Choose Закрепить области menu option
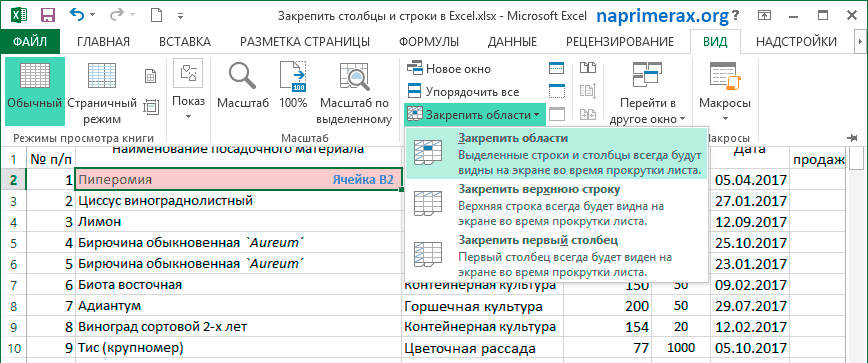The width and height of the screenshot is (868, 363). [x=557, y=154]
